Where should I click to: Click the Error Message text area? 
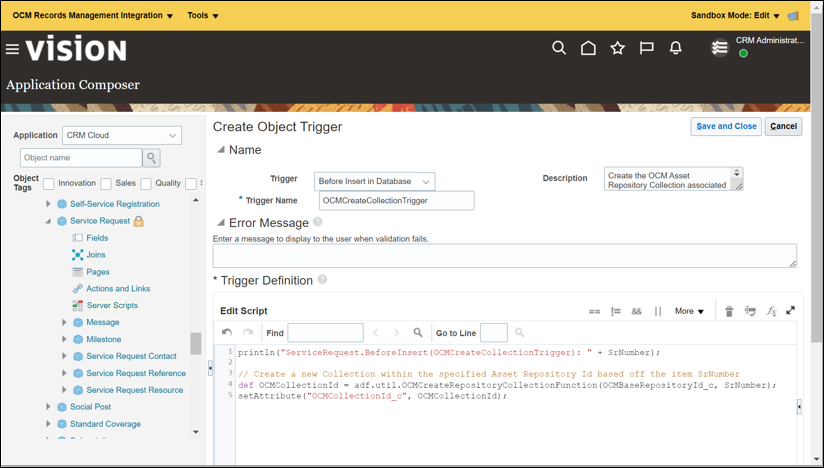(x=504, y=256)
